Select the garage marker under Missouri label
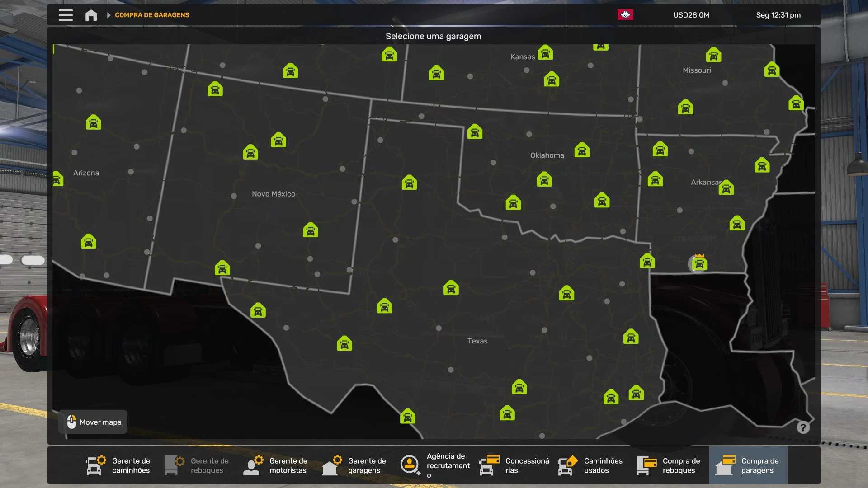Screen dimensions: 868x488 coord(685,108)
